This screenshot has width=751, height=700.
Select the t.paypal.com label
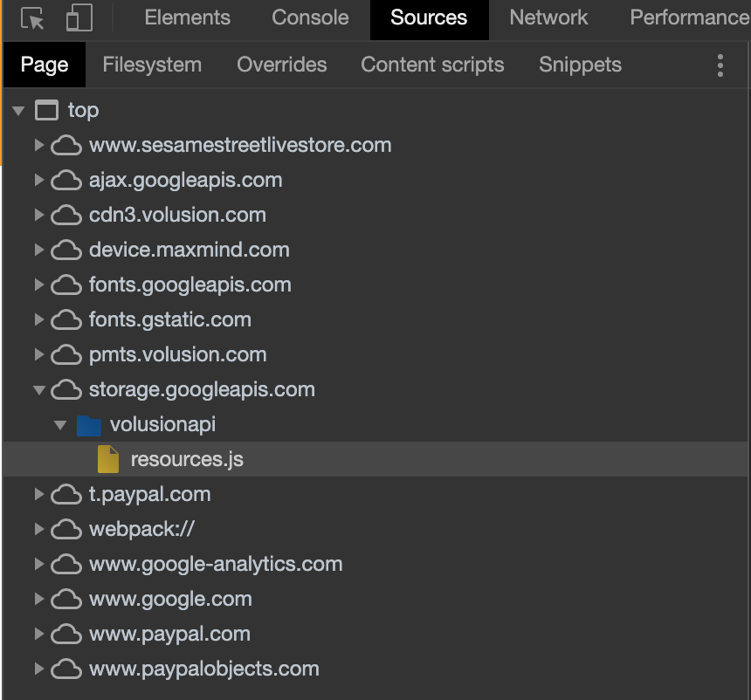point(150,495)
